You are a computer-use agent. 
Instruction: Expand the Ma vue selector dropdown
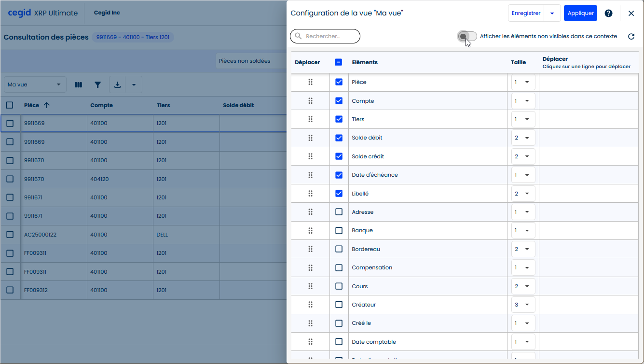point(35,85)
